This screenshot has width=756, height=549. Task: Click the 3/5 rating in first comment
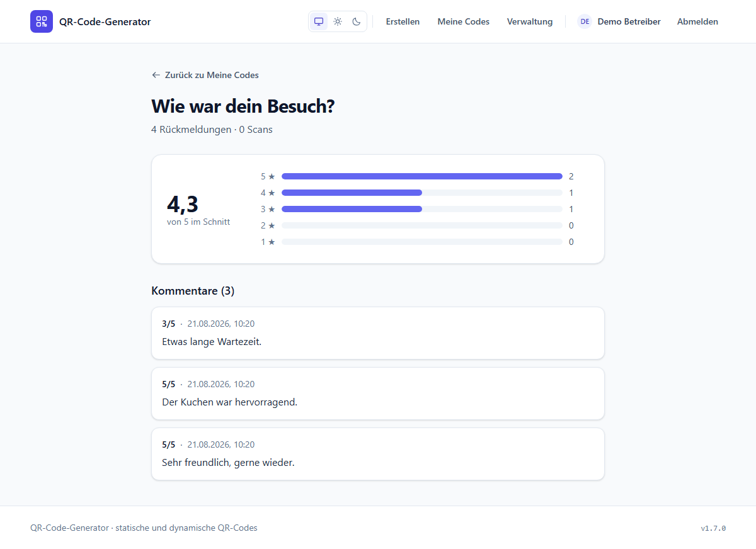168,324
